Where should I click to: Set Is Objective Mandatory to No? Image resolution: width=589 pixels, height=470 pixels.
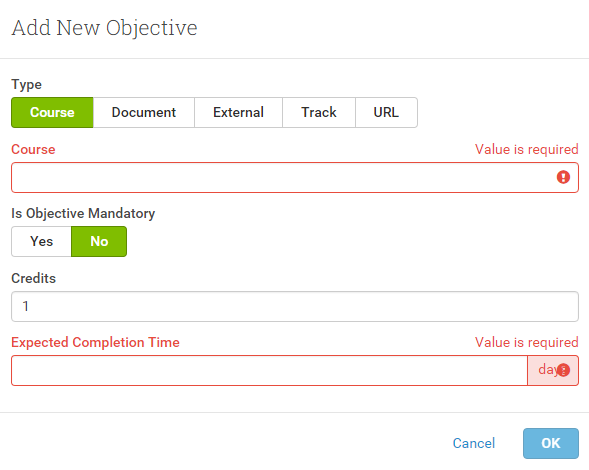pos(99,241)
